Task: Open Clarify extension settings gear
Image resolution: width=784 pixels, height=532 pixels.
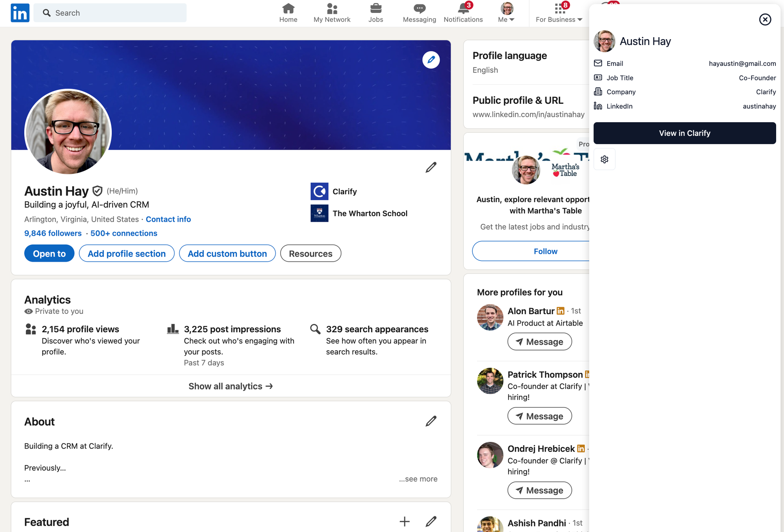Action: tap(604, 159)
